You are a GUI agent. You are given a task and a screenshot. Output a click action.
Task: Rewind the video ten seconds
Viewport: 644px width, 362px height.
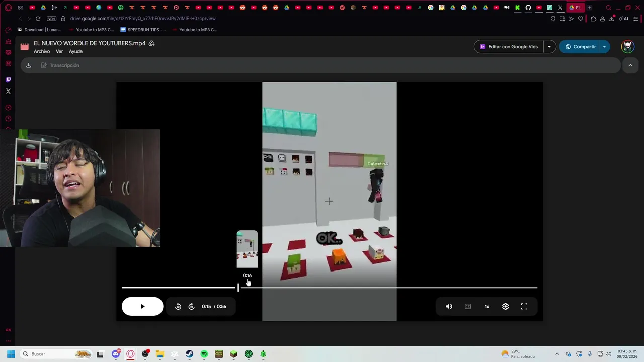click(x=178, y=306)
